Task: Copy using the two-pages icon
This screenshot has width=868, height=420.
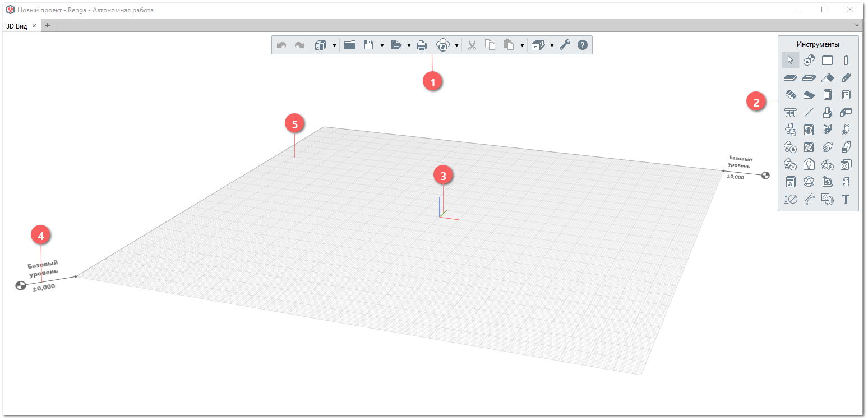Action: click(490, 45)
